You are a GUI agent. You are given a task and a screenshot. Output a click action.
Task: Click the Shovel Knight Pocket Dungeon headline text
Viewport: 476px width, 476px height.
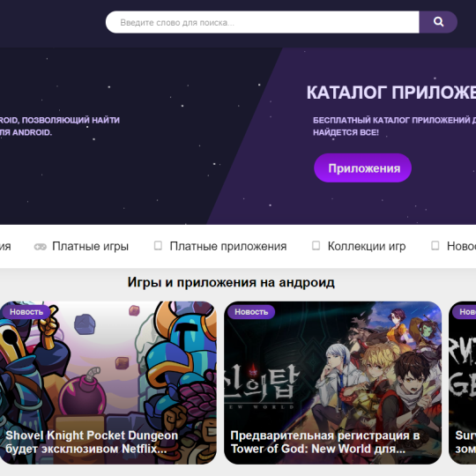92,442
